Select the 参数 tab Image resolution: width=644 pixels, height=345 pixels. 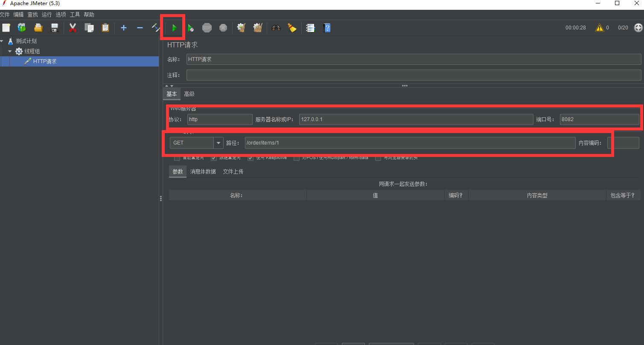(x=178, y=171)
